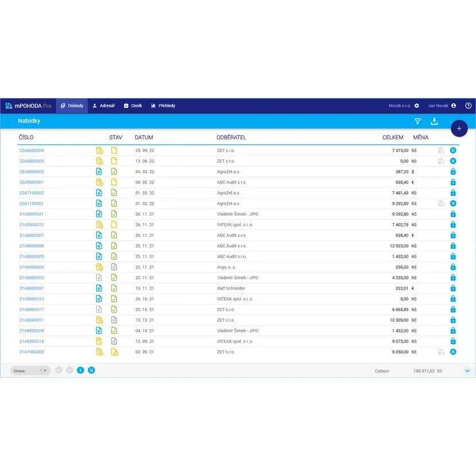Click the lock icon for offer 22A8000002
Viewport: 476px width, 476px height.
click(x=453, y=171)
